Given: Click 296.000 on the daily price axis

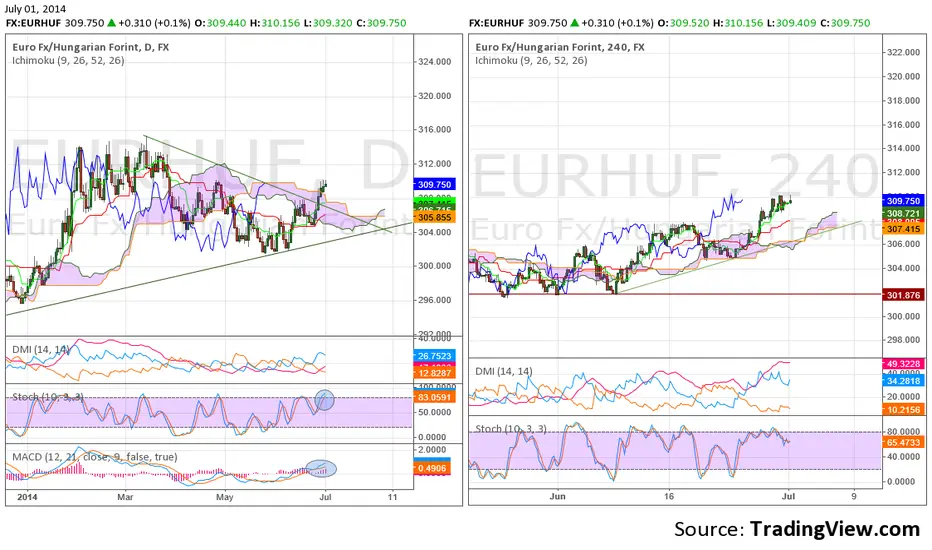Looking at the screenshot, I should pyautogui.click(x=435, y=300).
